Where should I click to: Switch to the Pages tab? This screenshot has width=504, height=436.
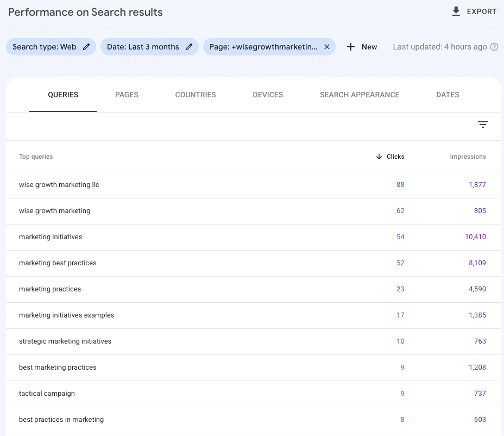click(127, 95)
